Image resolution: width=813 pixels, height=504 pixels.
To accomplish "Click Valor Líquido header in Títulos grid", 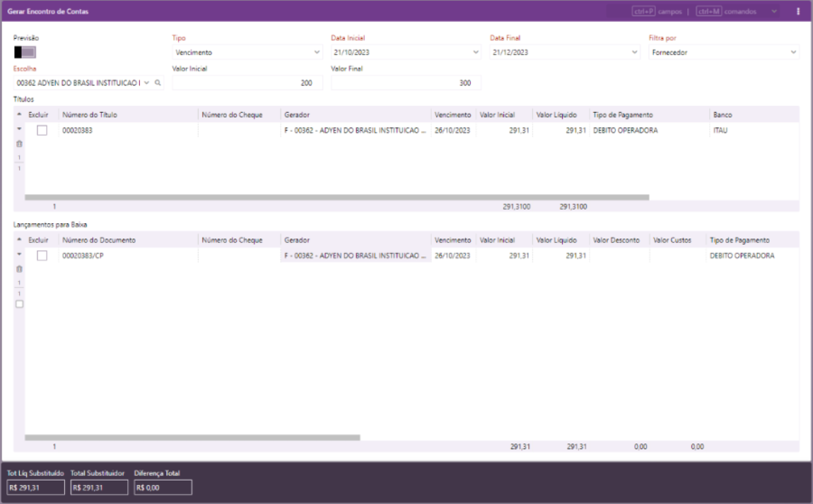I will tap(556, 115).
